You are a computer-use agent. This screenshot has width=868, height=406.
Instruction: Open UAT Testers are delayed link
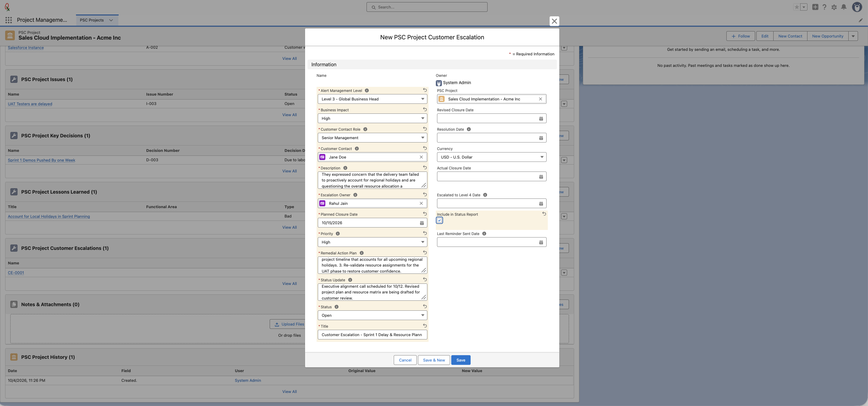(30, 104)
